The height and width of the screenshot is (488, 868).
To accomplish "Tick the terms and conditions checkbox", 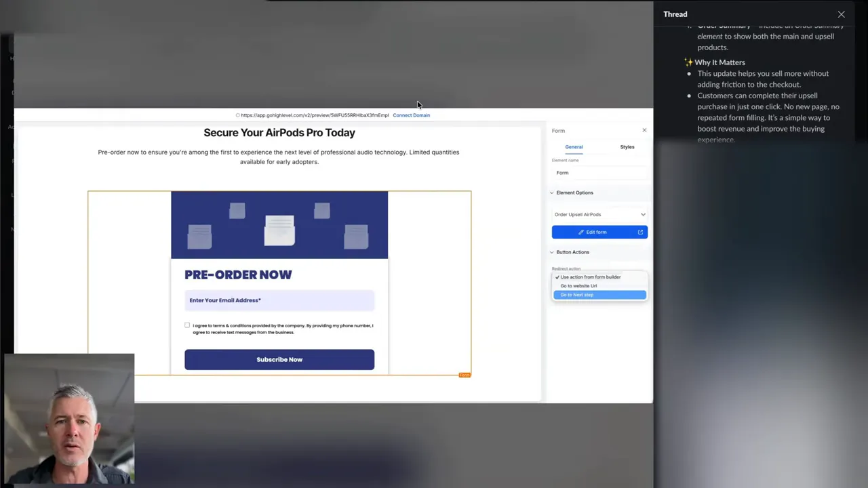I will (x=187, y=325).
